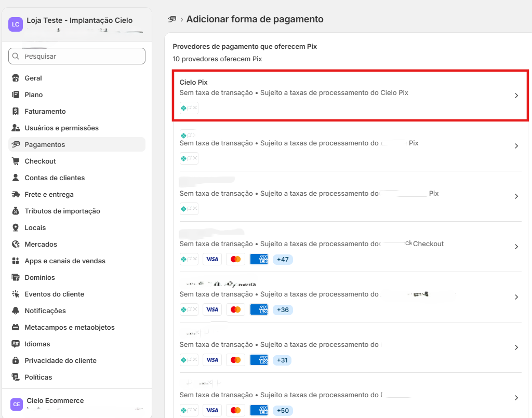Select Frete e entrega

coord(77,194)
